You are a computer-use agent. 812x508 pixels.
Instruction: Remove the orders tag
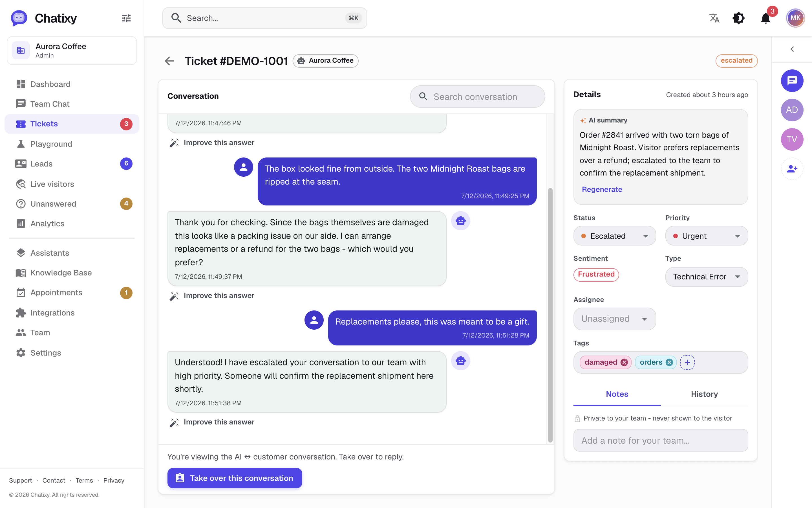[x=669, y=362]
